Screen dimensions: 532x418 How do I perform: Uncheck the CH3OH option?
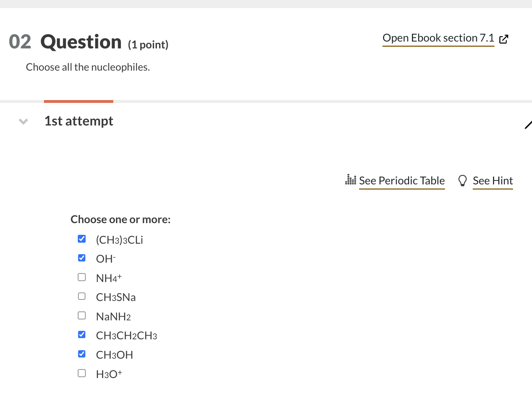tap(82, 353)
